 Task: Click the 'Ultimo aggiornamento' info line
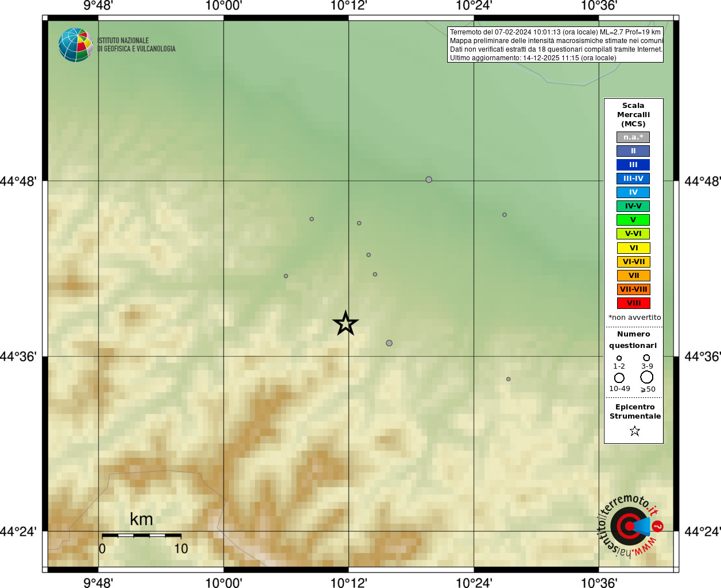[533, 58]
